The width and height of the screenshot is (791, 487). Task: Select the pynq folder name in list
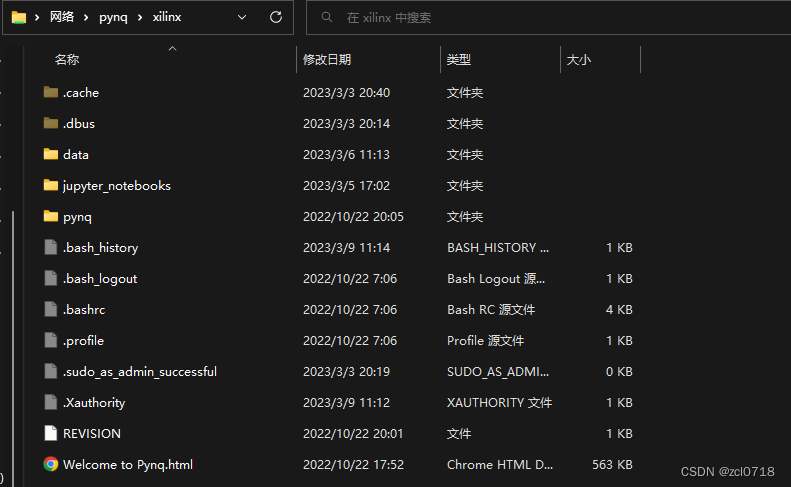coord(77,218)
